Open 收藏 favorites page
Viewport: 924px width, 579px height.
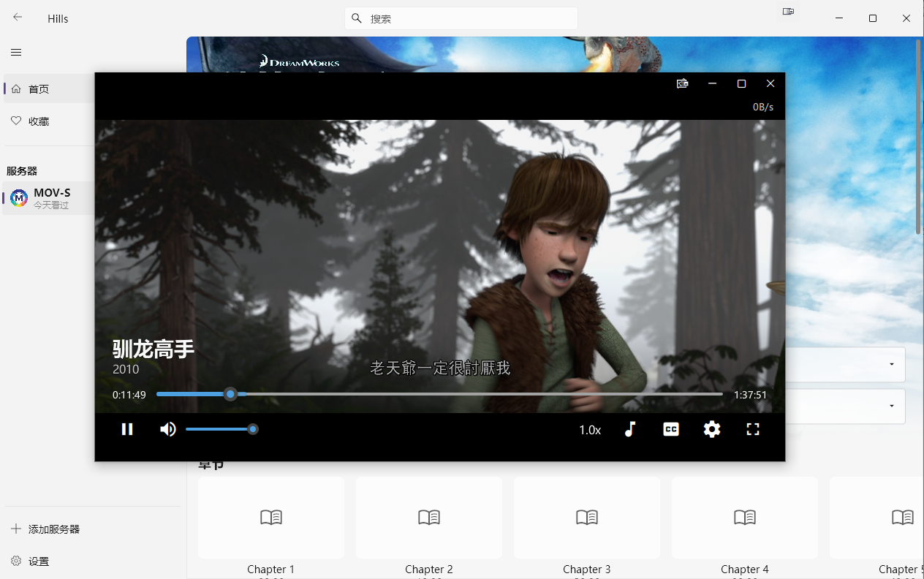point(39,121)
